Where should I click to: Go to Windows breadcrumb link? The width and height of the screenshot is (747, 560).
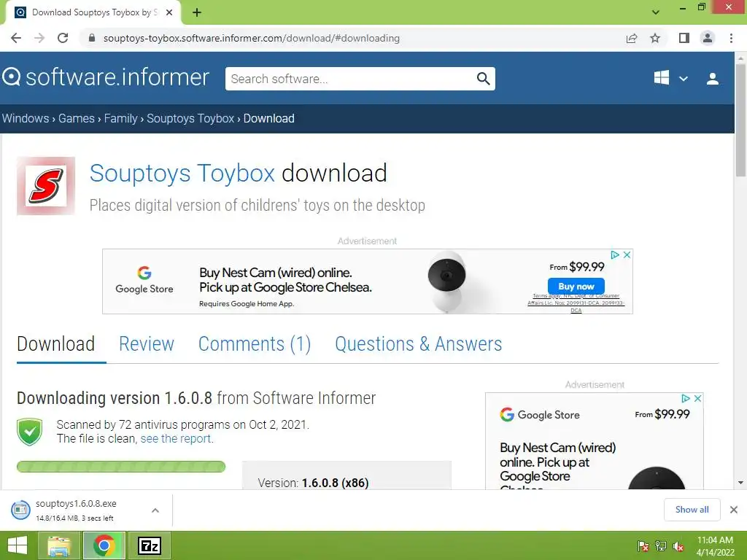point(26,118)
